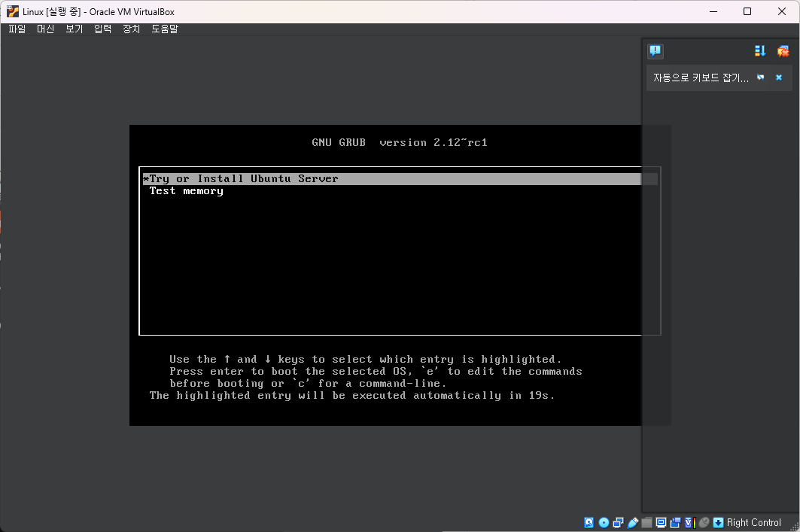Click the network adapters status icon
Image resolution: width=800 pixels, height=532 pixels.
(618, 523)
